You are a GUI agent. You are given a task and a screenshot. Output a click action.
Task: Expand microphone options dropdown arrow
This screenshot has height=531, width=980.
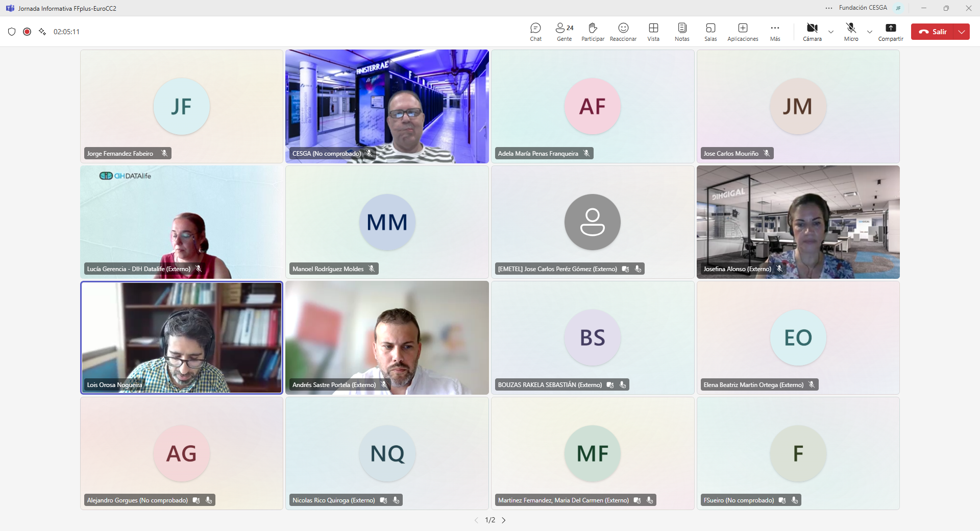pyautogui.click(x=870, y=32)
